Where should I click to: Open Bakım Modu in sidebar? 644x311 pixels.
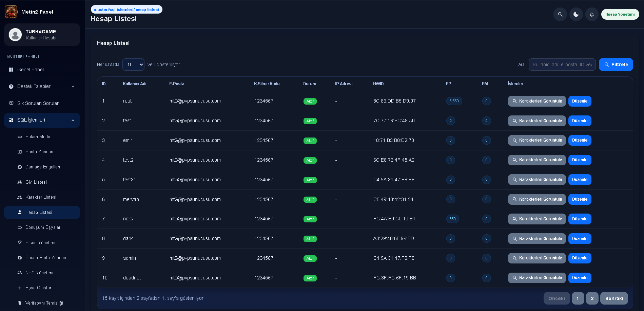point(42,136)
